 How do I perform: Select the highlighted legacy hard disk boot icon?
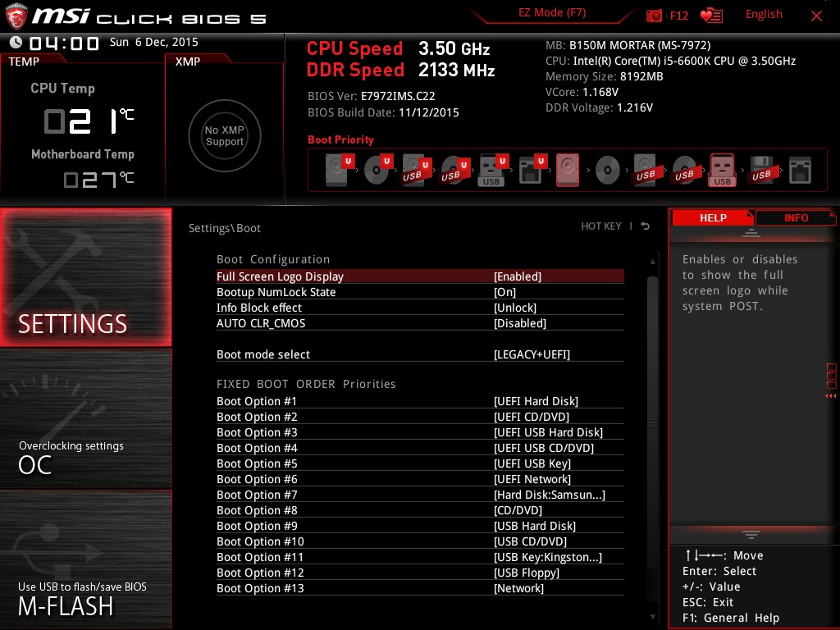(x=568, y=171)
